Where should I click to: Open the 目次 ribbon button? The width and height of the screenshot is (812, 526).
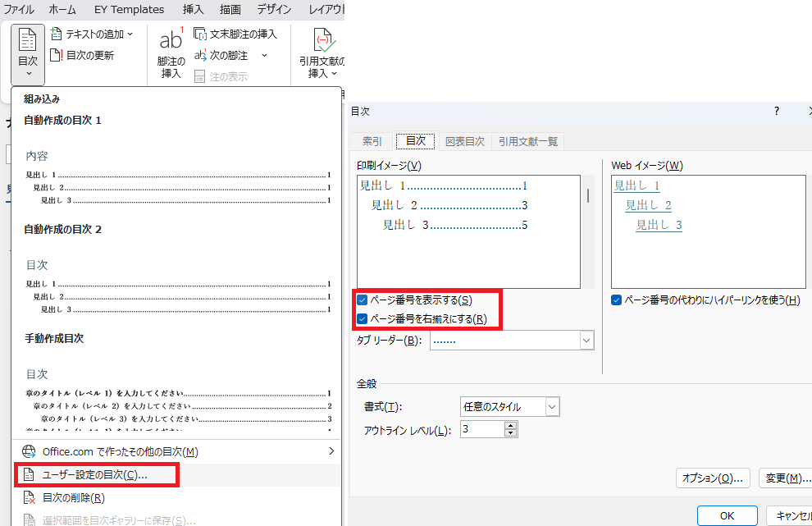coord(27,54)
